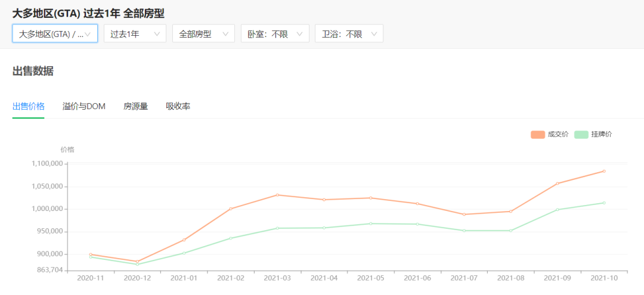This screenshot has width=644, height=295.
Task: Click the 大多地区(GTA) 过去1年 全部房型 page title
Action: click(88, 14)
